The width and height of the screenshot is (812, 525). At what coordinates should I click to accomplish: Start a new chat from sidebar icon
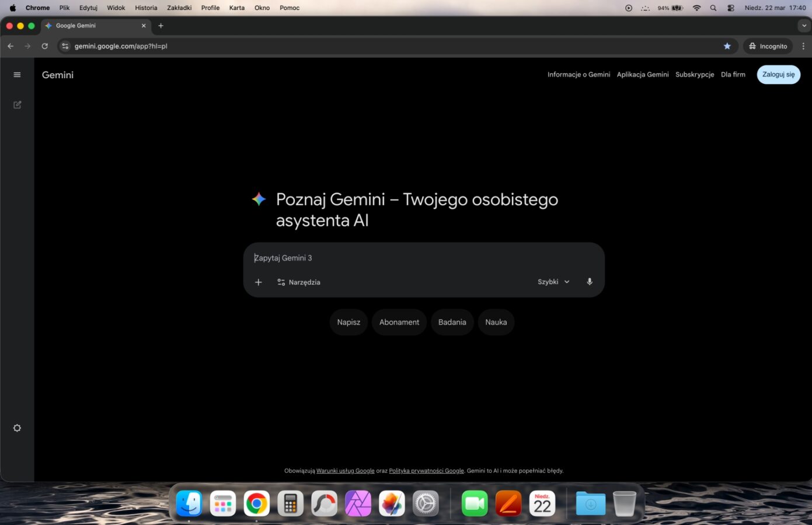pyautogui.click(x=17, y=104)
